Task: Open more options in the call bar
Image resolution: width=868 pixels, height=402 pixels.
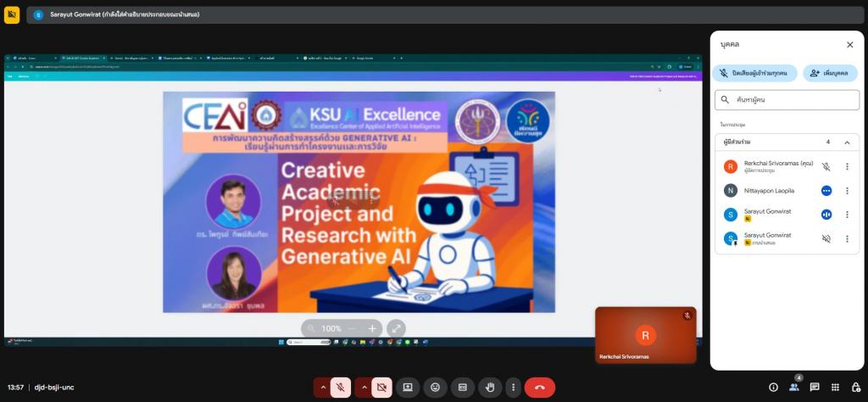Action: 512,388
